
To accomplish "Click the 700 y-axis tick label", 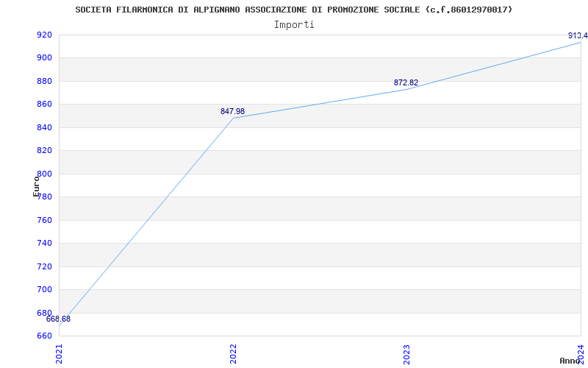I will click(44, 289).
